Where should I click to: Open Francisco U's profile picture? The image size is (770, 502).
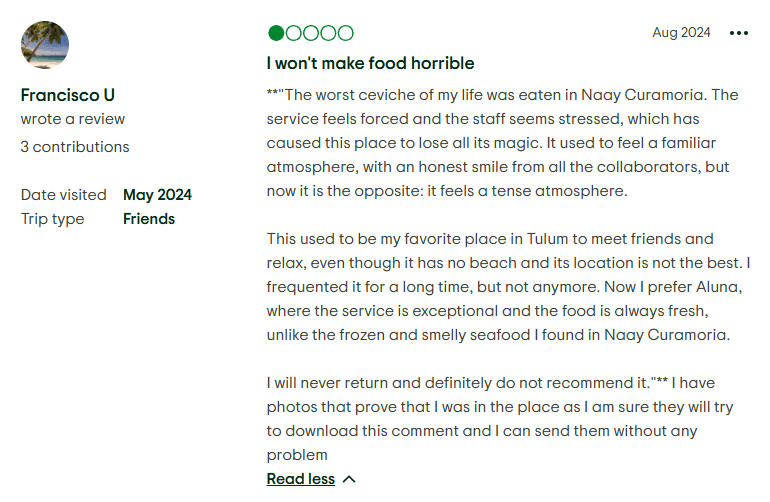click(45, 45)
